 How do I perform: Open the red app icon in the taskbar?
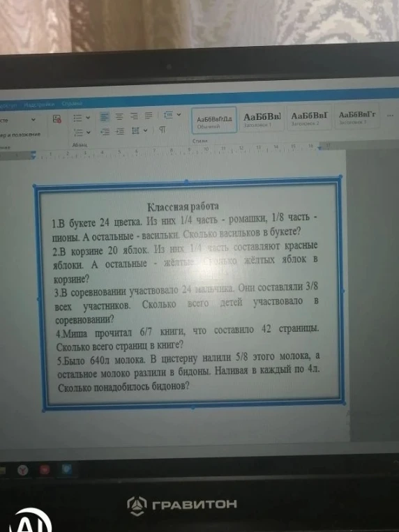coord(45,470)
